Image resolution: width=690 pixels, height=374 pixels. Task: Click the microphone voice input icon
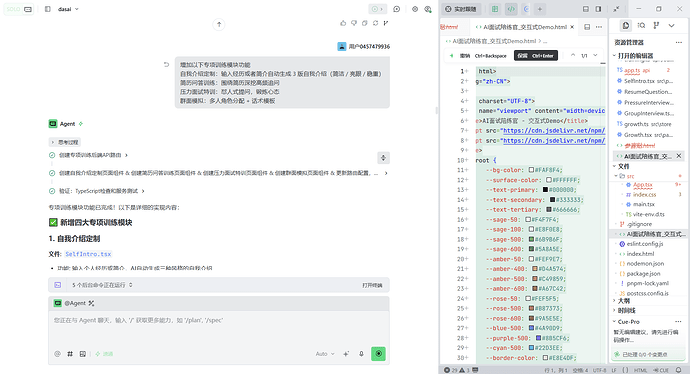coord(361,354)
